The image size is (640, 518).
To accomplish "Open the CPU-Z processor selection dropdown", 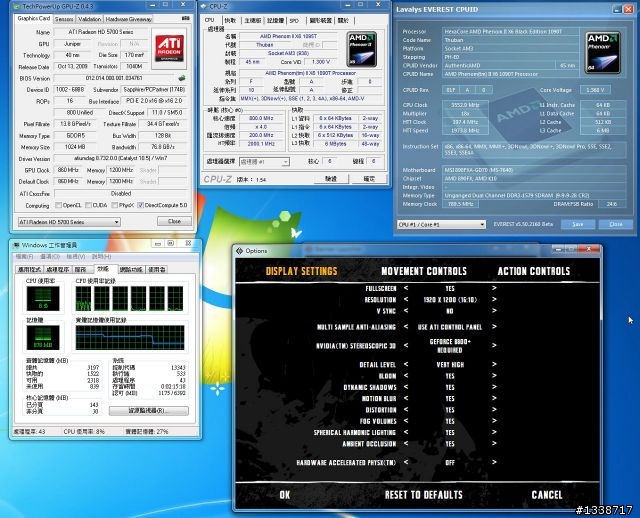I will pyautogui.click(x=264, y=162).
